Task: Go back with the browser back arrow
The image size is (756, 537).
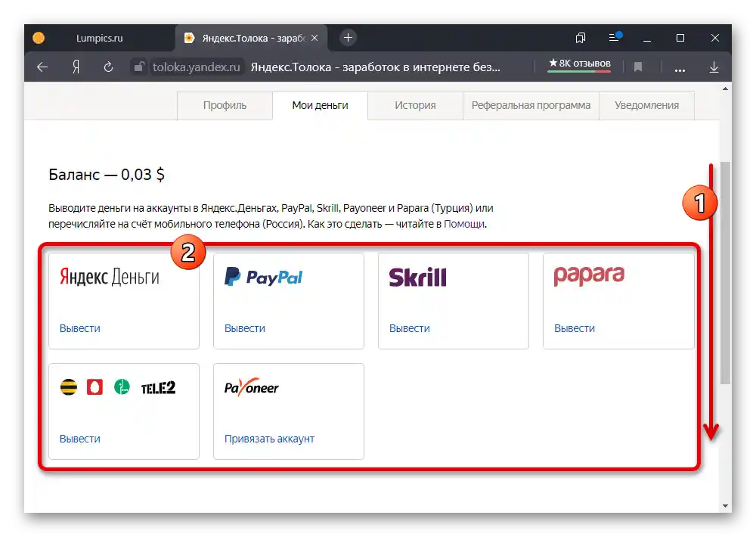Action: pos(42,67)
